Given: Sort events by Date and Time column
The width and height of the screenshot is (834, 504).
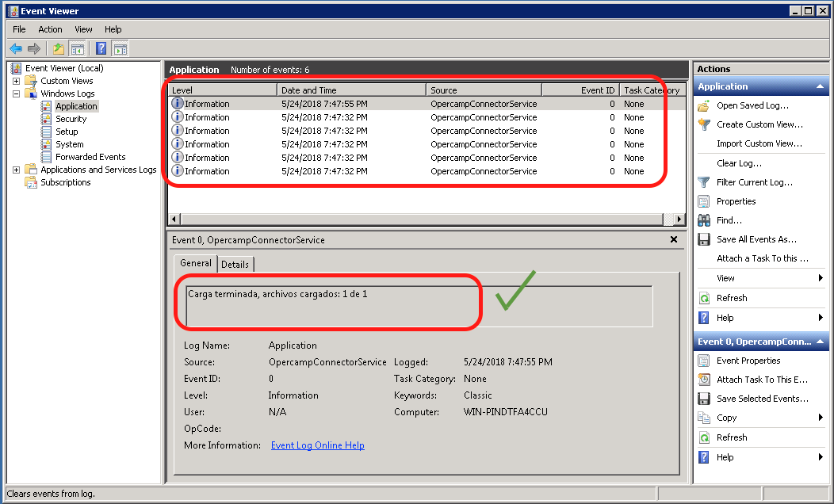Looking at the screenshot, I should (351, 90).
